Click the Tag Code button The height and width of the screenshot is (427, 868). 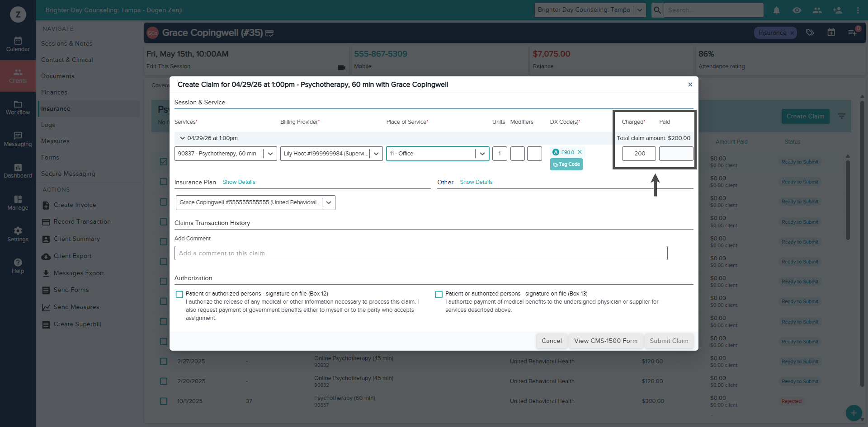click(566, 164)
